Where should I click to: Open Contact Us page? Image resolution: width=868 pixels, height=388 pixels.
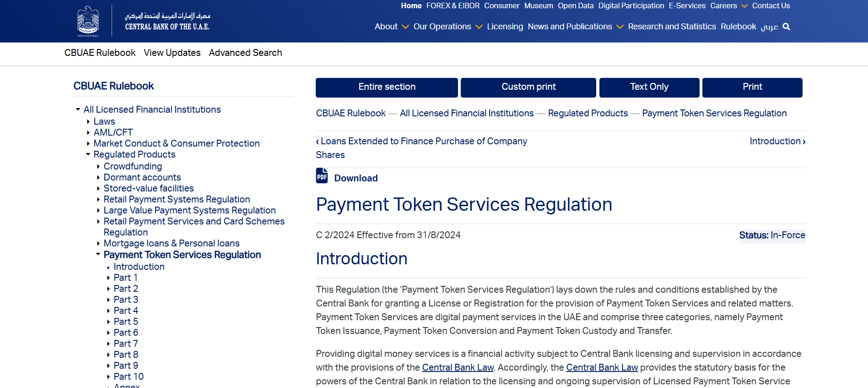tap(771, 6)
